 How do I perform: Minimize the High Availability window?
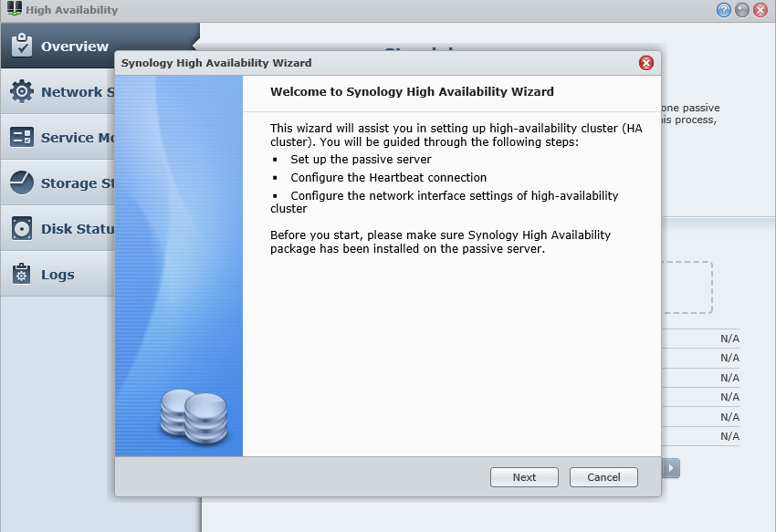(x=742, y=10)
